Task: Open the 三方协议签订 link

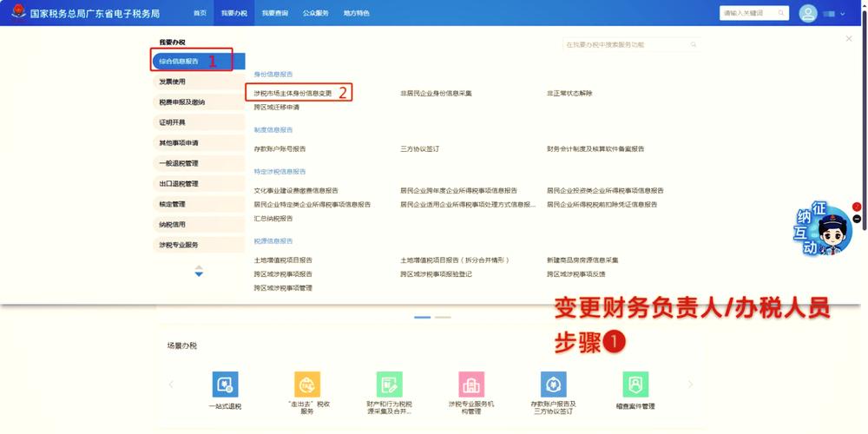Action: 419,148
